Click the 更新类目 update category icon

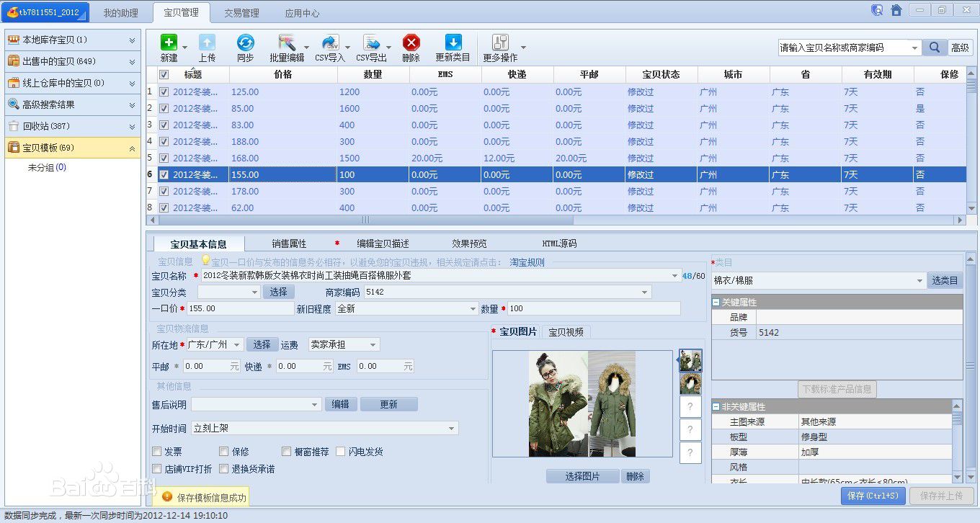(453, 43)
